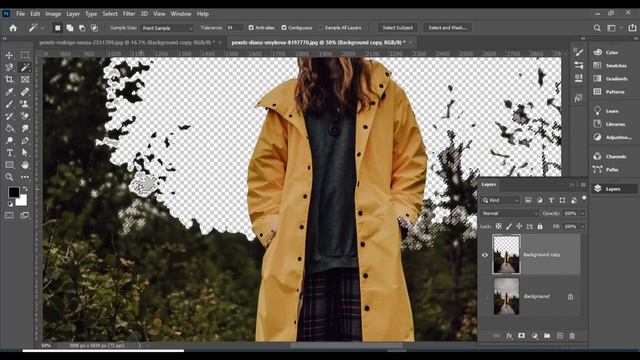Open the Layers panel options menu

coord(583,185)
